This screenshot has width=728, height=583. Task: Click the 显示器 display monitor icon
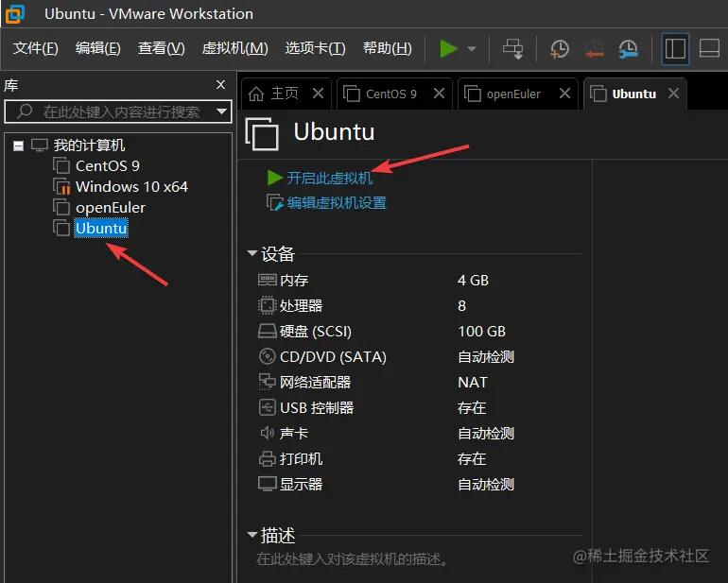click(x=267, y=484)
